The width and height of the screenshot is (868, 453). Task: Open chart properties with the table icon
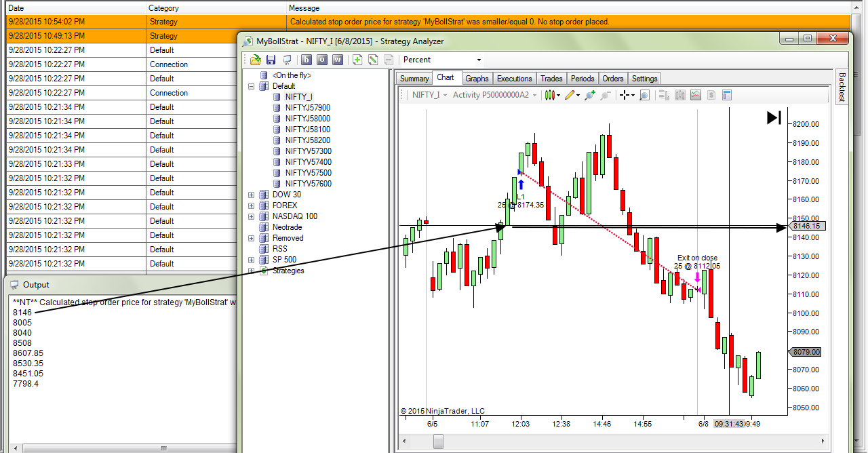727,95
